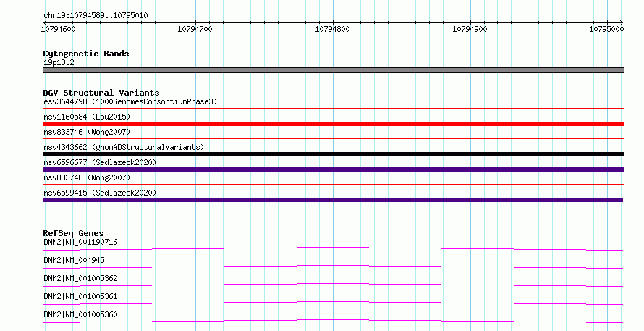The height and width of the screenshot is (331, 644).
Task: Click ruler position 10794600
Action: (x=59, y=29)
